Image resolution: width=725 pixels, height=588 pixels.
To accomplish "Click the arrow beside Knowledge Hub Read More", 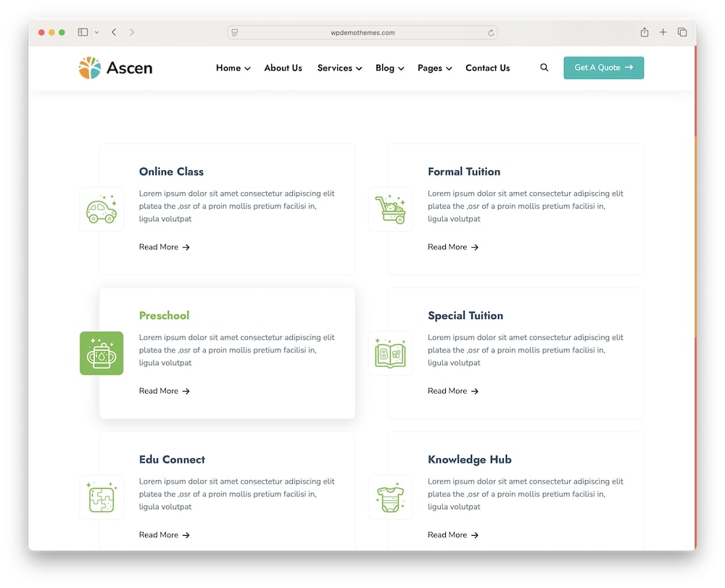I will [474, 535].
